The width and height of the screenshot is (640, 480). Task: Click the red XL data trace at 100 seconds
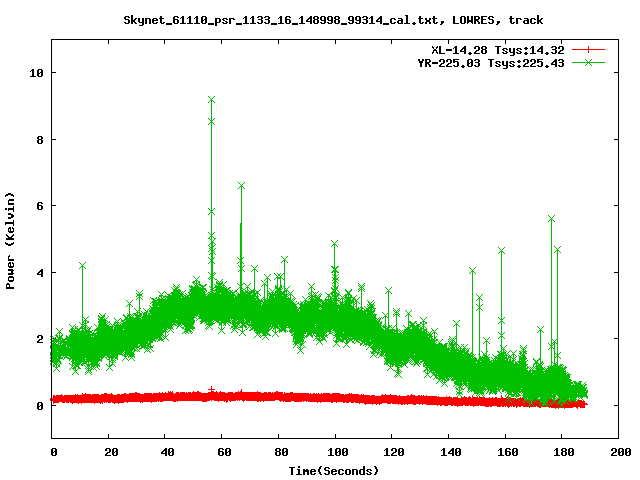(x=335, y=398)
